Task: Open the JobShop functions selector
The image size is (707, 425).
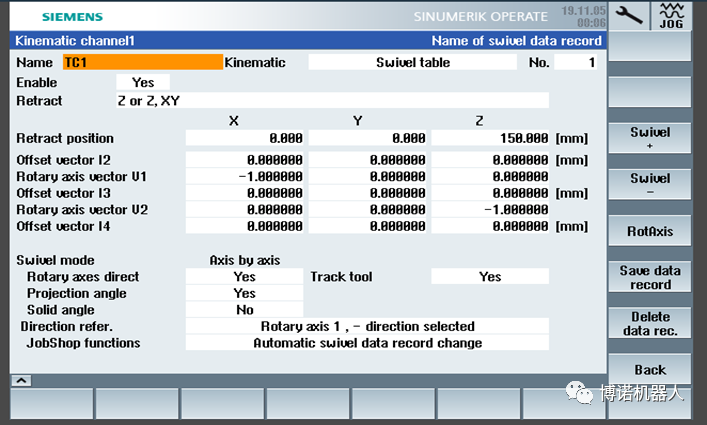Action: coord(367,343)
